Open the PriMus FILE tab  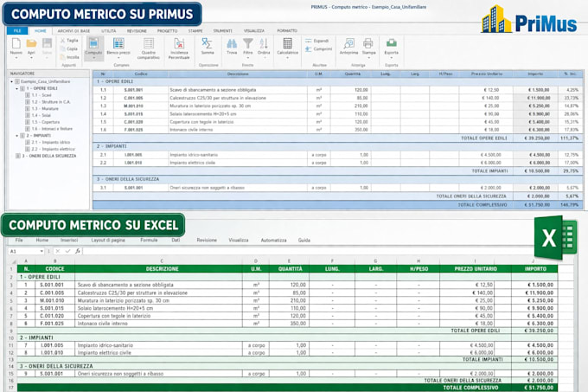click(x=17, y=31)
